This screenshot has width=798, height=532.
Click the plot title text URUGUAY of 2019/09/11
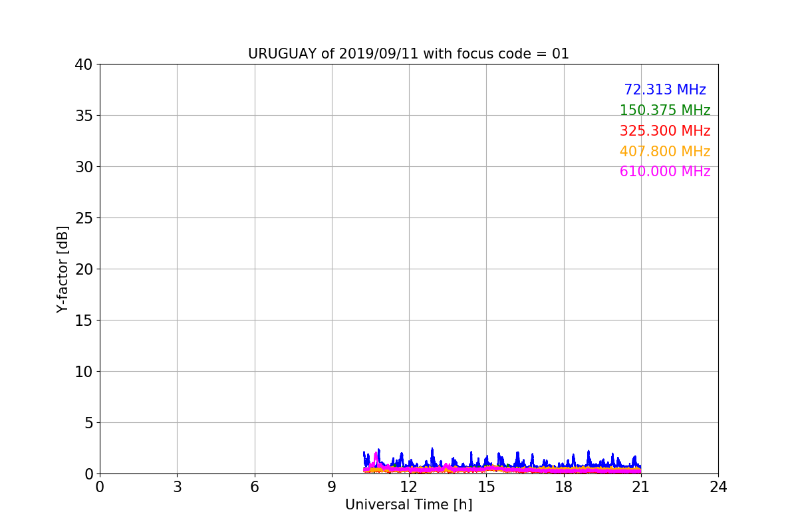click(334, 54)
